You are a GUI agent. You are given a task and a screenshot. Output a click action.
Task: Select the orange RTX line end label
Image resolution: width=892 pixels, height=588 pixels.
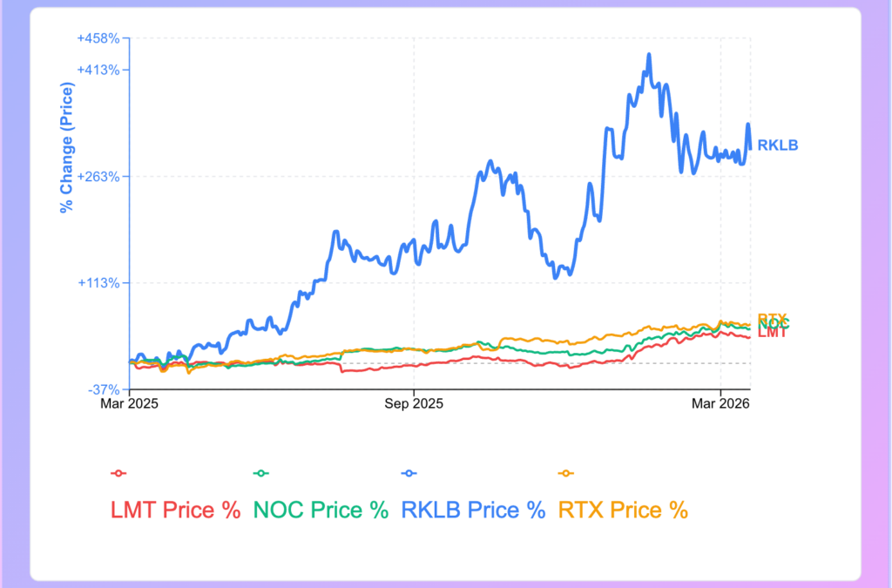(772, 318)
